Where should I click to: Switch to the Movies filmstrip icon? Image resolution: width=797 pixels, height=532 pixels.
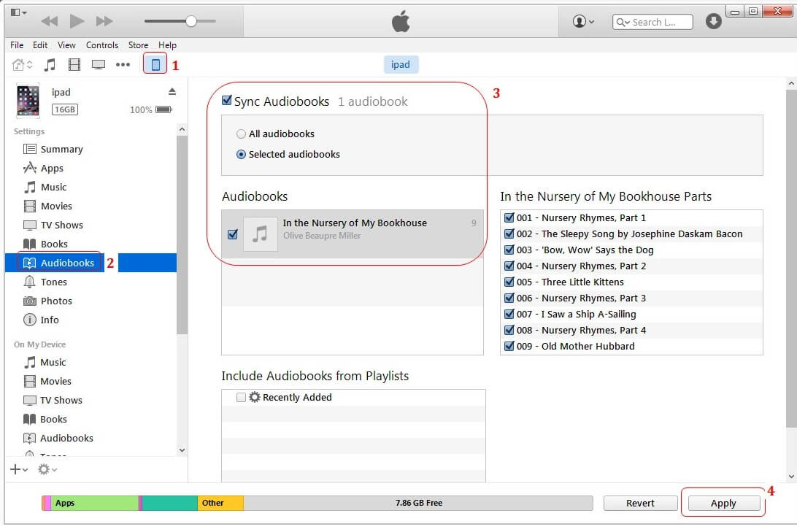[x=74, y=64]
